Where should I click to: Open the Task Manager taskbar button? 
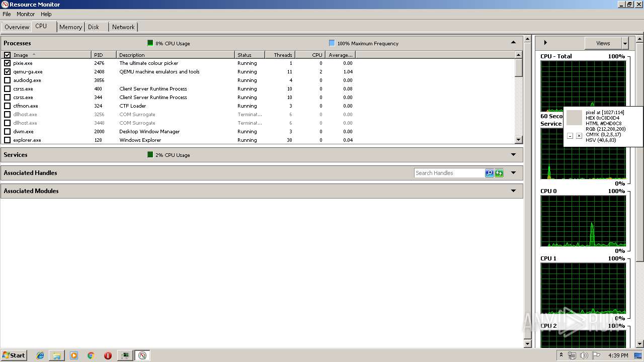pyautogui.click(x=125, y=355)
